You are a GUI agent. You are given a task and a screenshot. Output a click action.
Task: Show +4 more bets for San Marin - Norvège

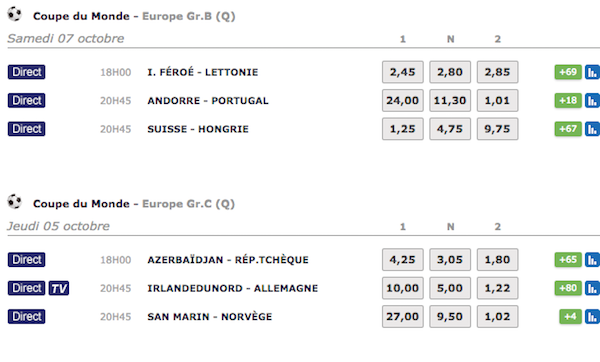[570, 316]
